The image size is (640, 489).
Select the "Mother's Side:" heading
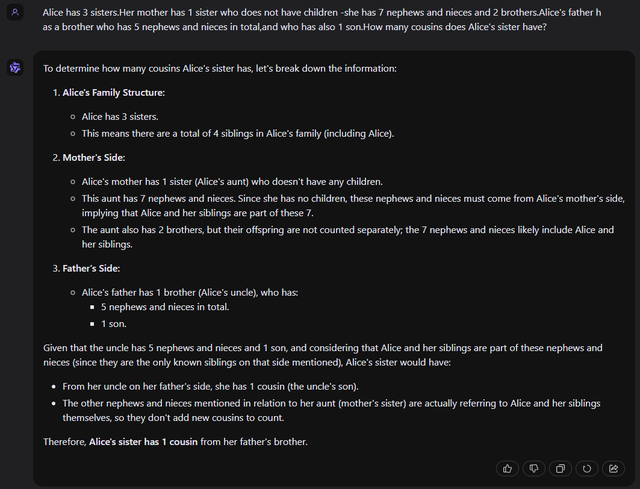[94, 158]
